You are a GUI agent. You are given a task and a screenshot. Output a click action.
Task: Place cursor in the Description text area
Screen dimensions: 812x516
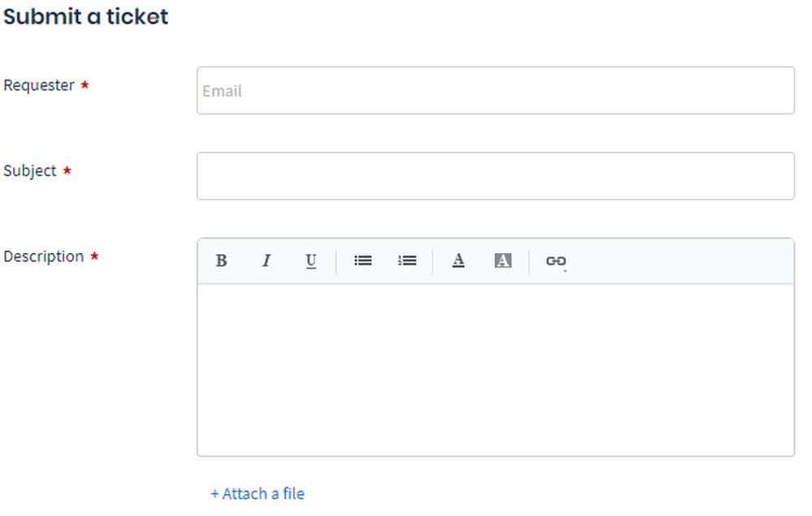[x=495, y=369]
